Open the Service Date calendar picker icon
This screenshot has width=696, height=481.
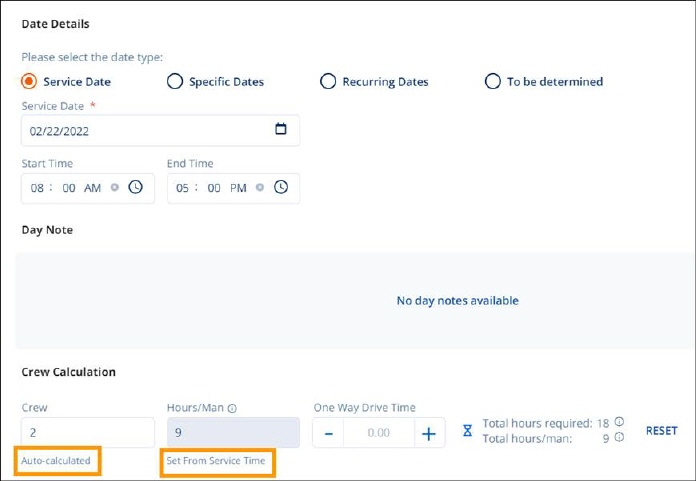pos(281,129)
